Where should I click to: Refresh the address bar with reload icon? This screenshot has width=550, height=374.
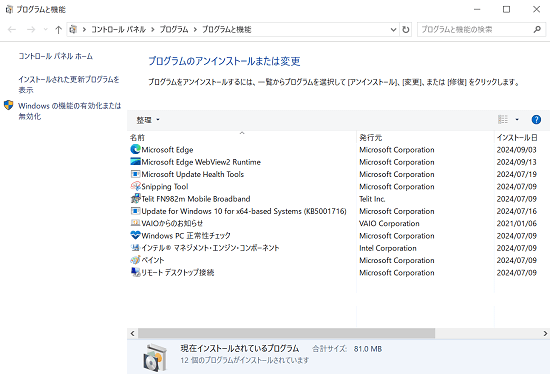[x=405, y=29]
